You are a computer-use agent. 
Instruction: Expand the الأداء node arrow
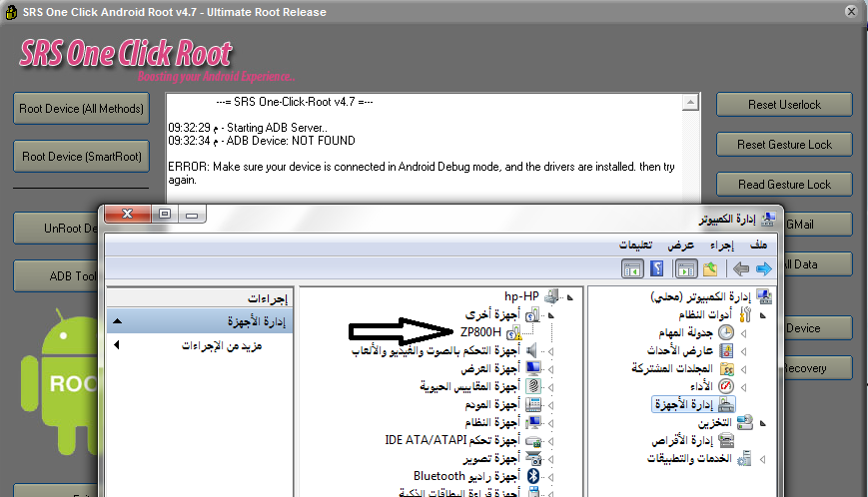pyautogui.click(x=743, y=387)
